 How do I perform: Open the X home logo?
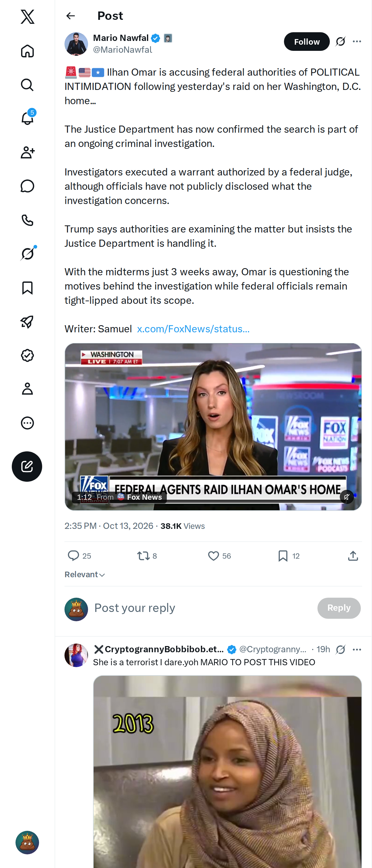tap(27, 16)
